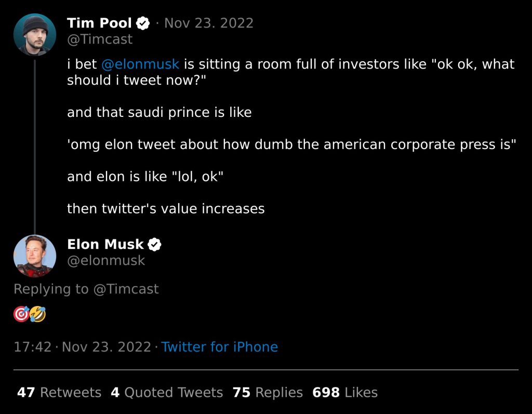532x414 pixels.
Task: Click the rolling laughing emoji in the reply
Action: click(38, 314)
